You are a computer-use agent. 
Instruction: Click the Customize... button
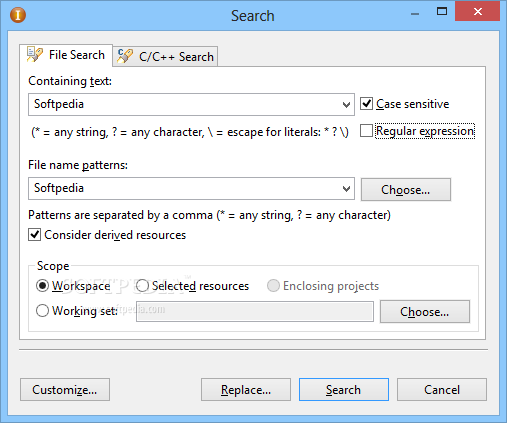click(65, 390)
